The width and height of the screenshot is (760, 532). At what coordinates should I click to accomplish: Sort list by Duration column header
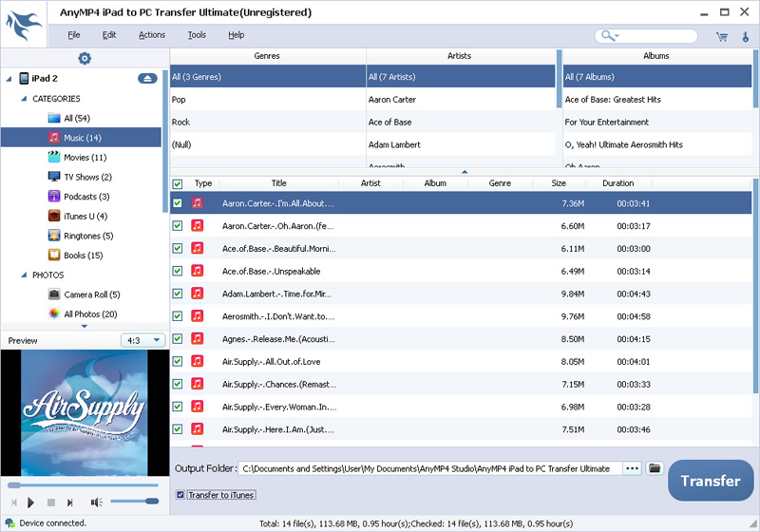tap(618, 183)
